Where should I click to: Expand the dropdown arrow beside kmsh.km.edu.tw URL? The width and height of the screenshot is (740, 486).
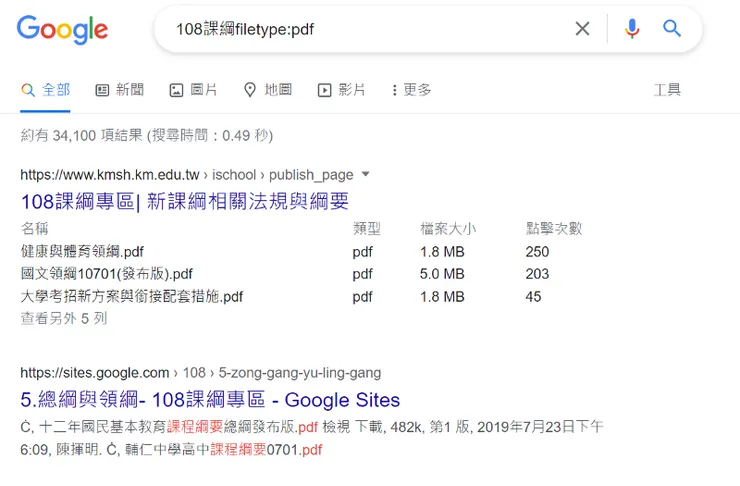tap(365, 174)
